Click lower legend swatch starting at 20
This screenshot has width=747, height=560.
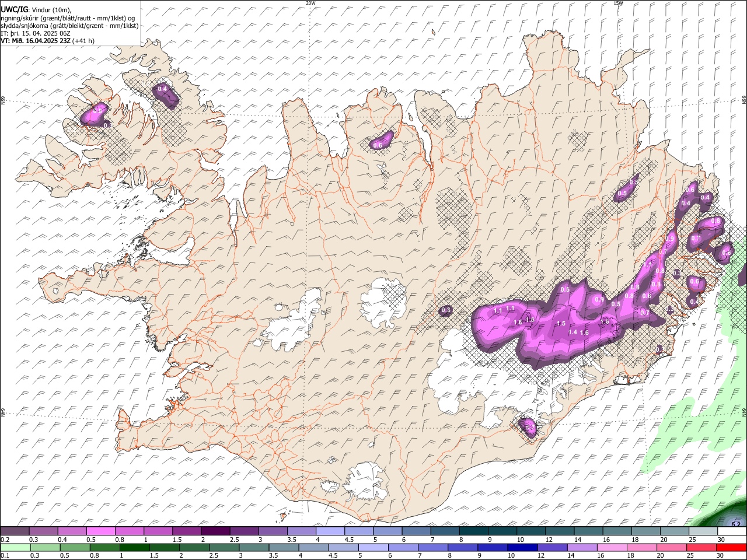point(671,548)
